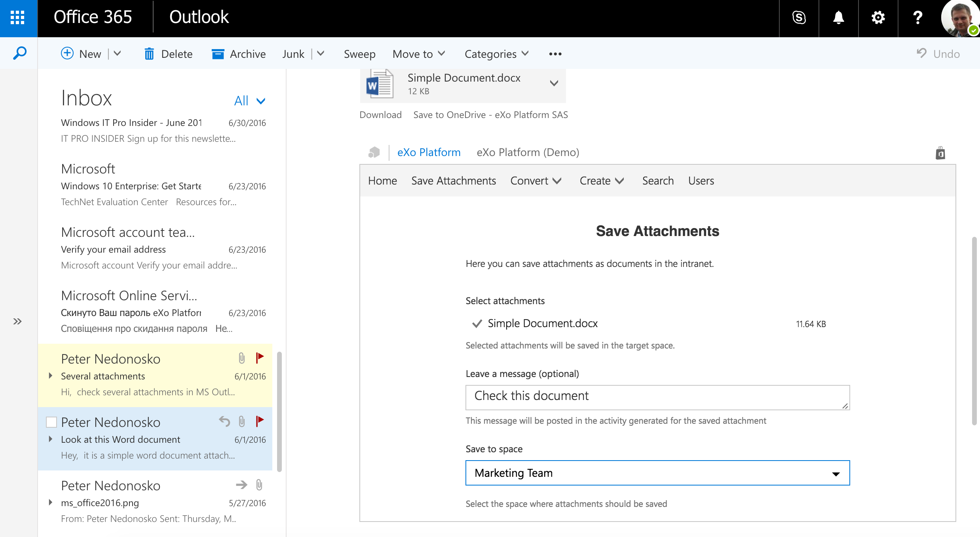Viewport: 980px width, 537px height.
Task: Click the New mail plus icon
Action: [x=67, y=53]
